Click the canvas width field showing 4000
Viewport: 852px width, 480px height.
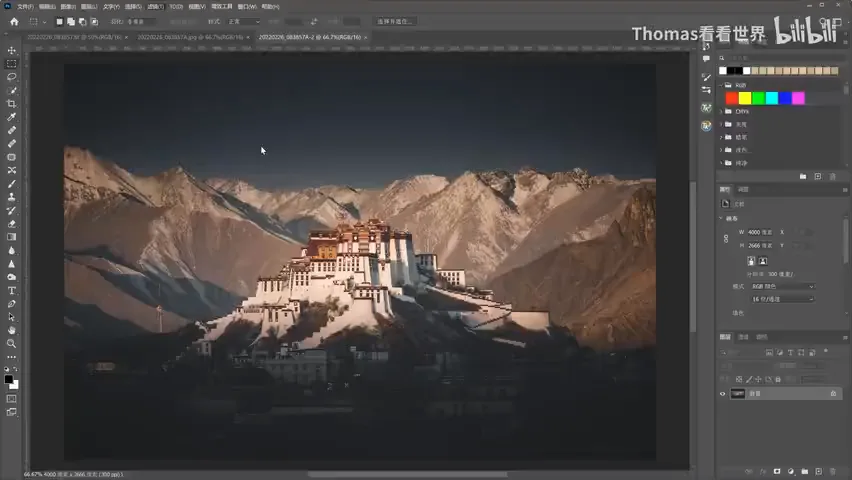point(760,232)
